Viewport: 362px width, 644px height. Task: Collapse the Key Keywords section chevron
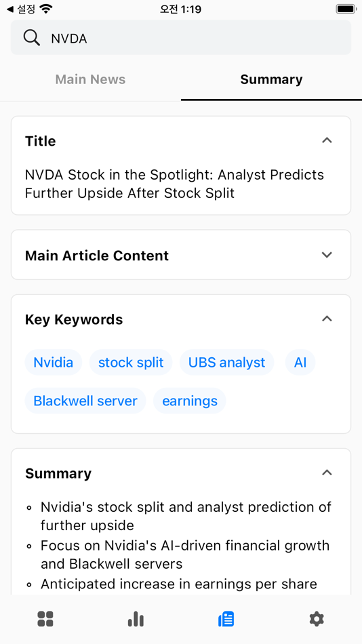click(327, 319)
